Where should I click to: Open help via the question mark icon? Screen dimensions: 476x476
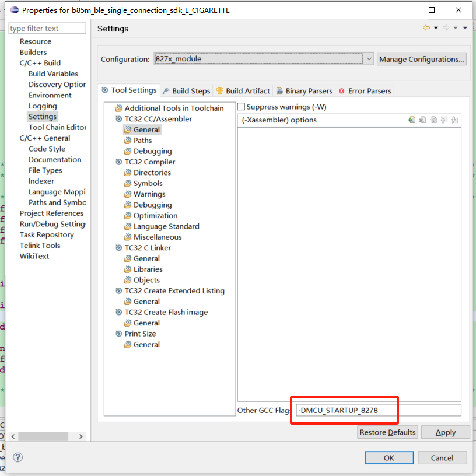(x=18, y=457)
